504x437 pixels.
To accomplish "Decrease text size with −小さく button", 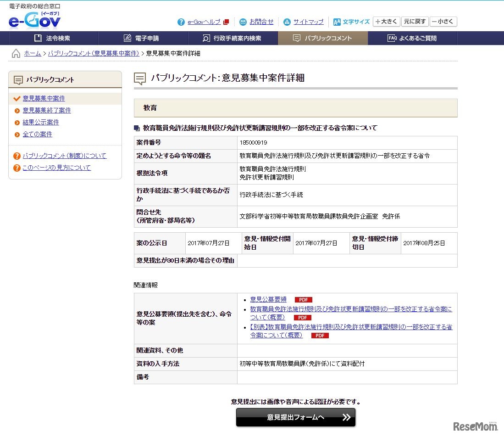I will click(x=443, y=22).
